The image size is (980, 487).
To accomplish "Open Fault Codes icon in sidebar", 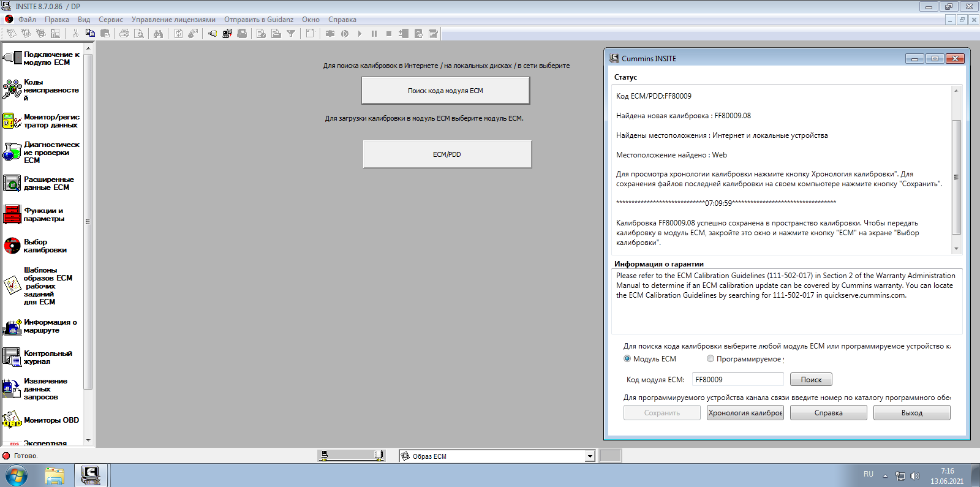I will (12, 89).
